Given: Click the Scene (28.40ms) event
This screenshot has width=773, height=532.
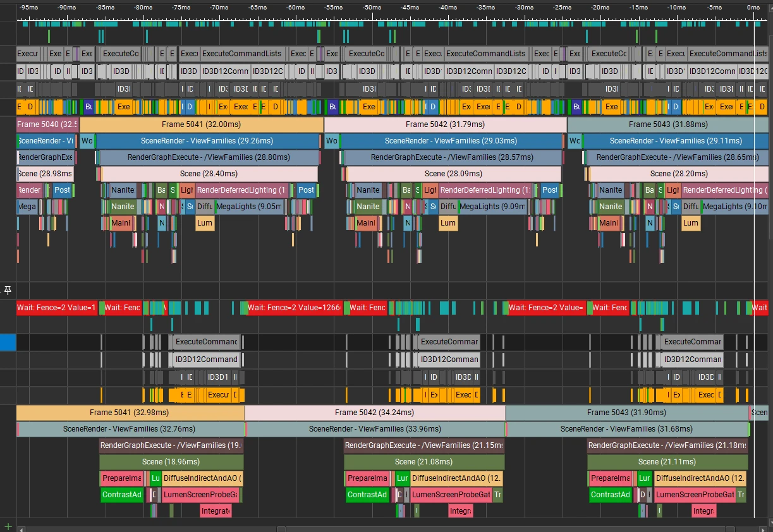Looking at the screenshot, I should click(x=209, y=174).
